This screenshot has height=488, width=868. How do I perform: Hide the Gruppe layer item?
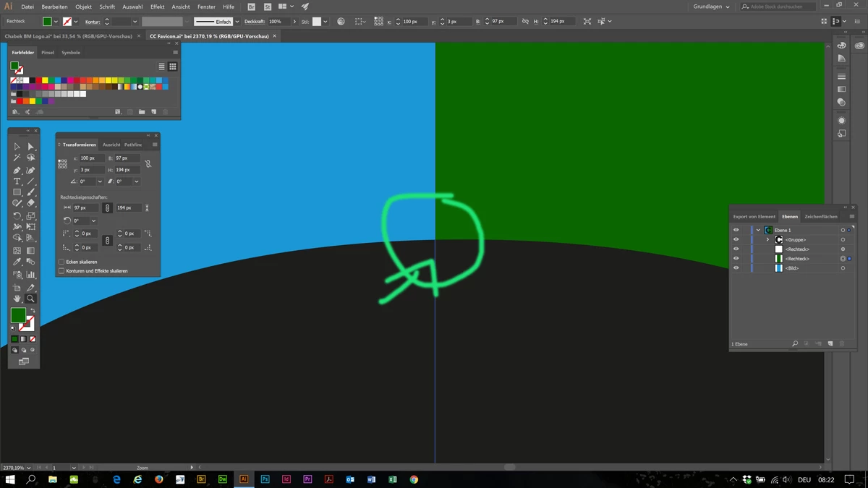736,240
